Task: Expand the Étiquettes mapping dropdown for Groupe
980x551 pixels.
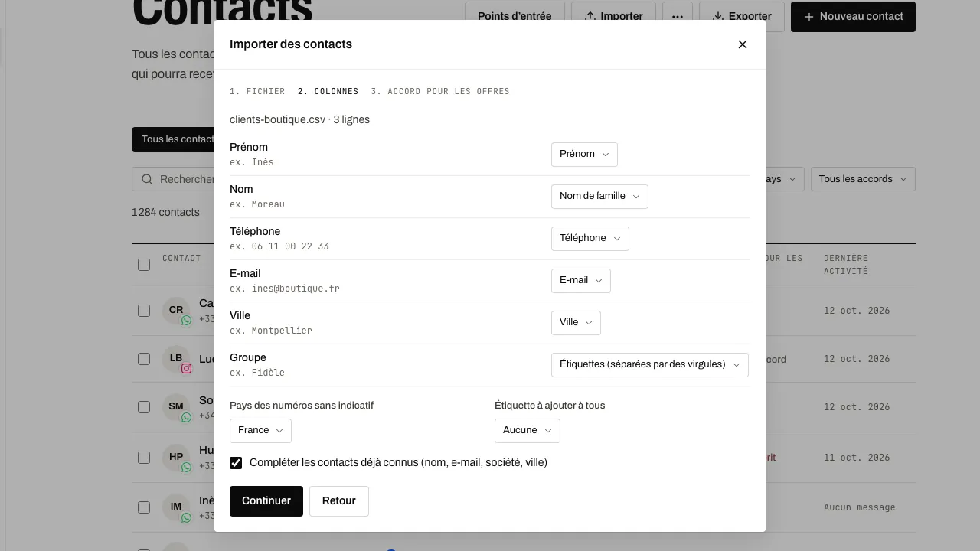Action: pyautogui.click(x=650, y=365)
